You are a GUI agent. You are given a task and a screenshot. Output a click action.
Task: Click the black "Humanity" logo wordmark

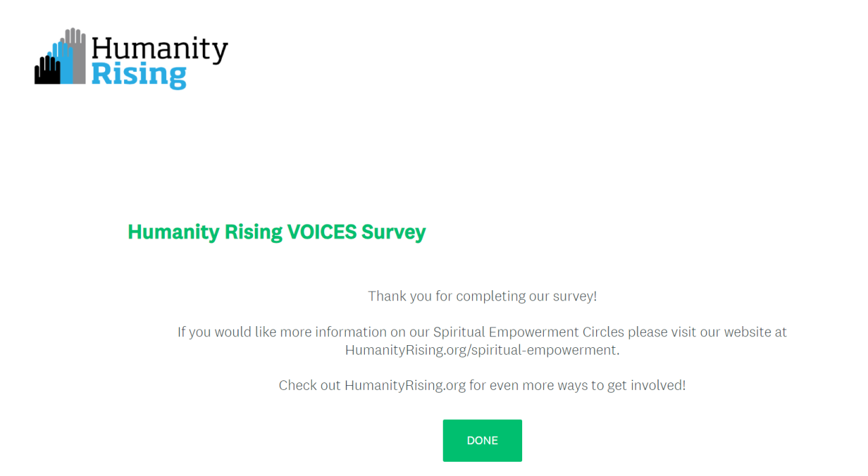[x=159, y=49]
